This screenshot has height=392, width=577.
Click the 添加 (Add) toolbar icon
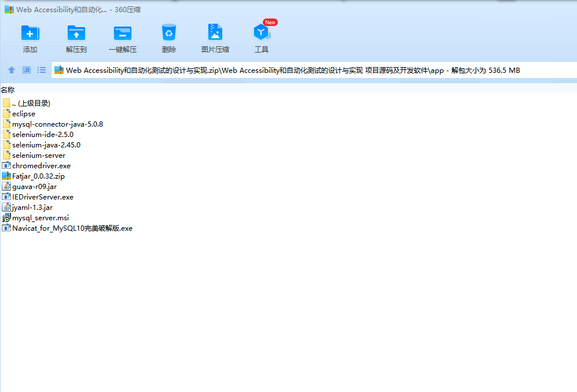(x=30, y=33)
